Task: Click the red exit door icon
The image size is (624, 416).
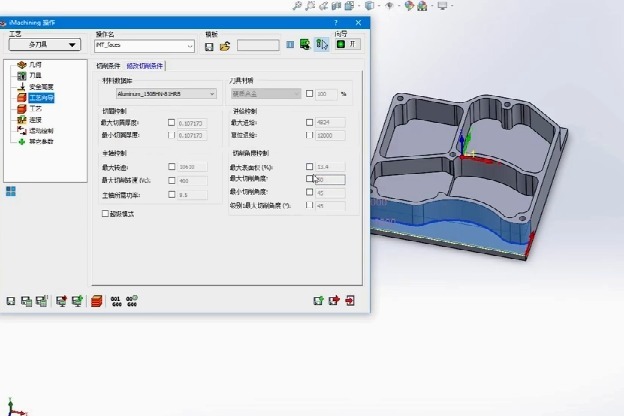Action: pyautogui.click(x=350, y=301)
